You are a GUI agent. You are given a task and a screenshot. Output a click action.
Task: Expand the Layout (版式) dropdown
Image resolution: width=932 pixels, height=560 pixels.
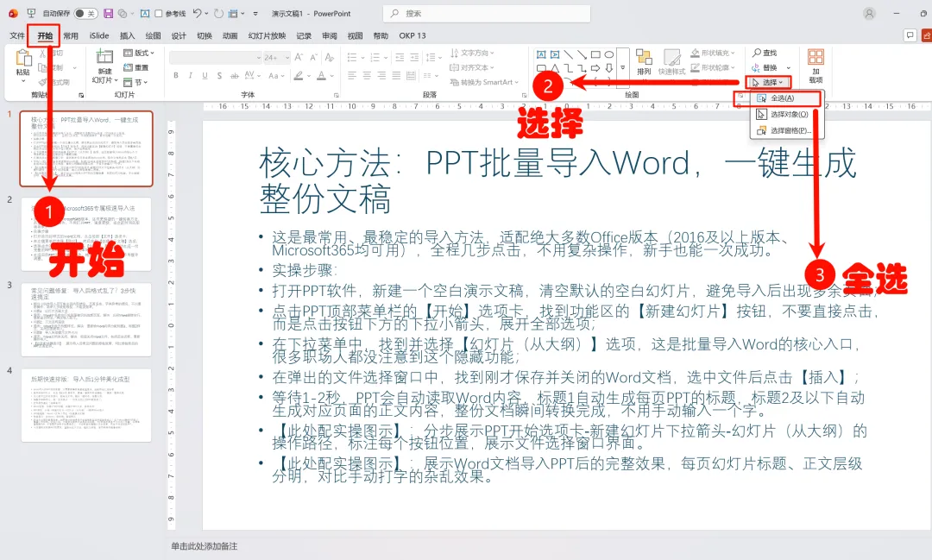[x=139, y=53]
